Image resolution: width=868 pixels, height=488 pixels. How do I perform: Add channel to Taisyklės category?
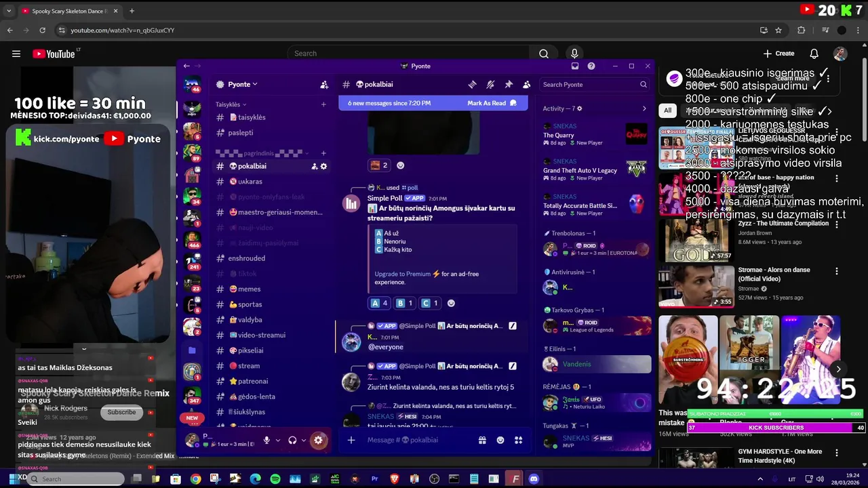323,104
